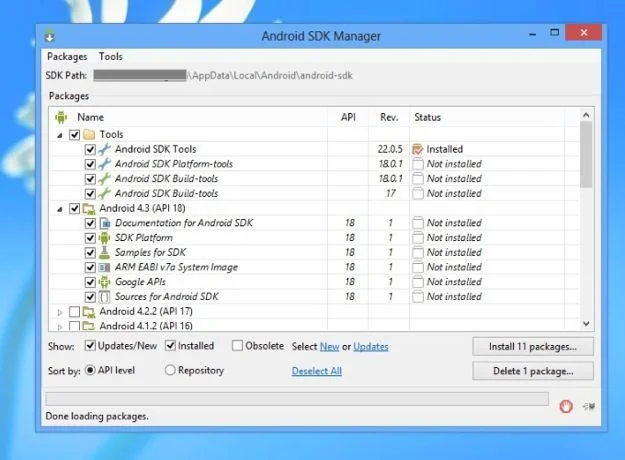Open the Tools menu

(x=110, y=56)
